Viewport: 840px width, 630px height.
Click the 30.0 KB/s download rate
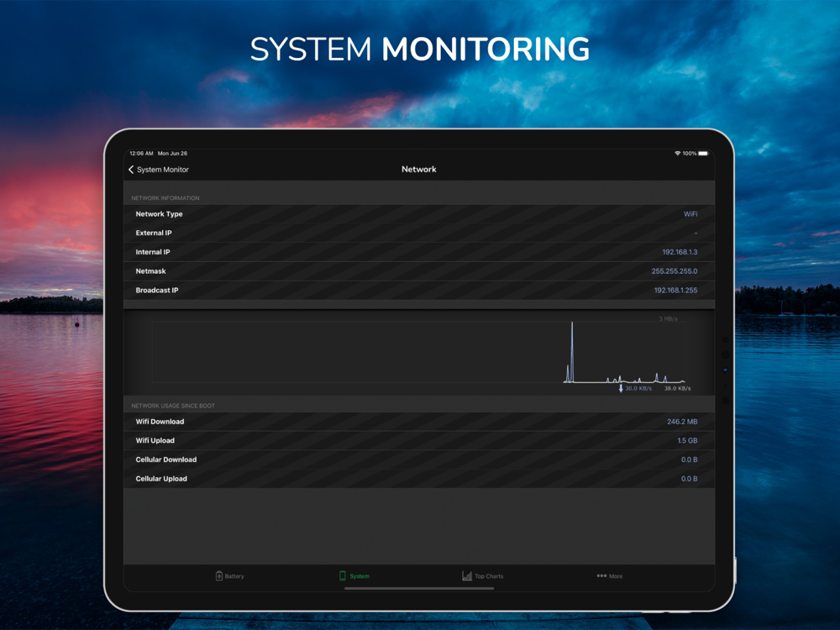coord(638,388)
